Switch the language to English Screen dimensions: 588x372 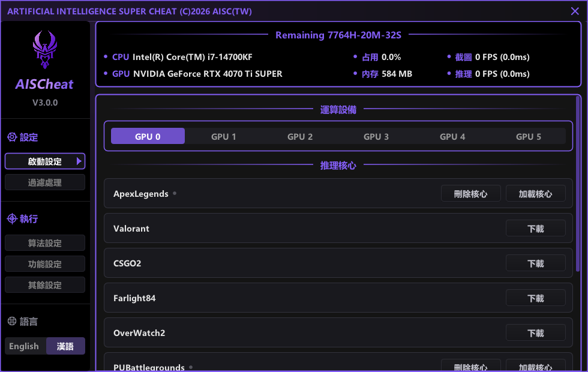click(24, 346)
